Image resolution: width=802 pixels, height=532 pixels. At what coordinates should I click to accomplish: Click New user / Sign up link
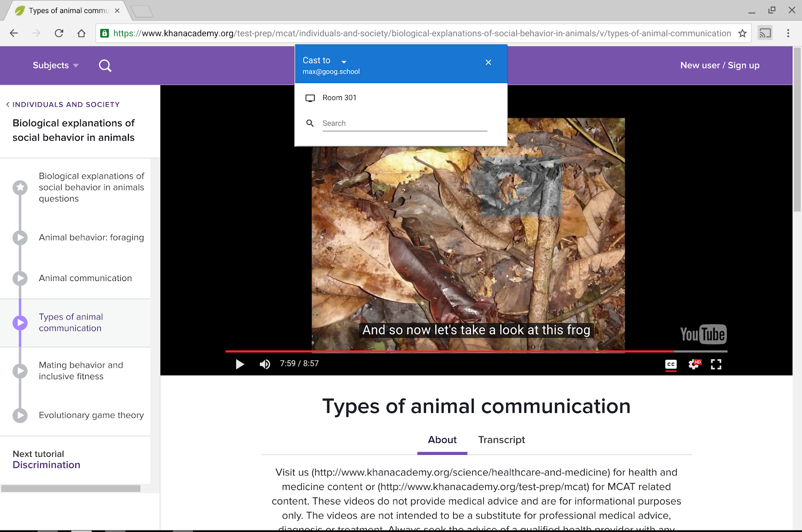(720, 66)
